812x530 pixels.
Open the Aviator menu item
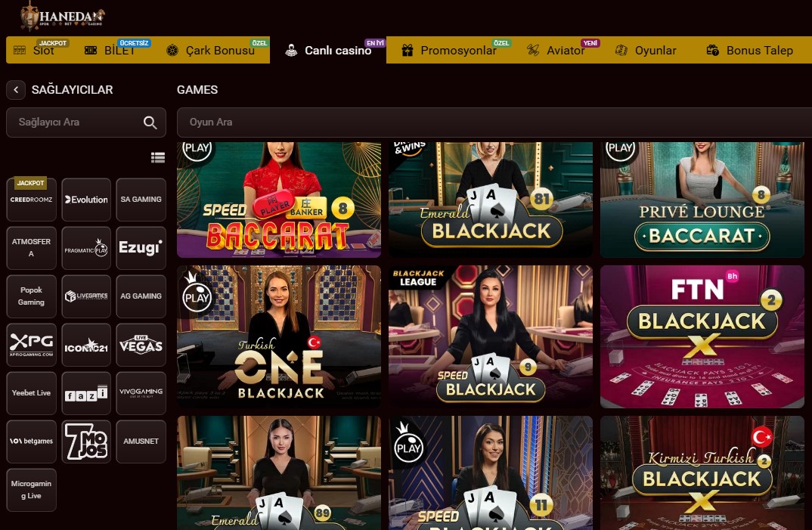pos(556,50)
